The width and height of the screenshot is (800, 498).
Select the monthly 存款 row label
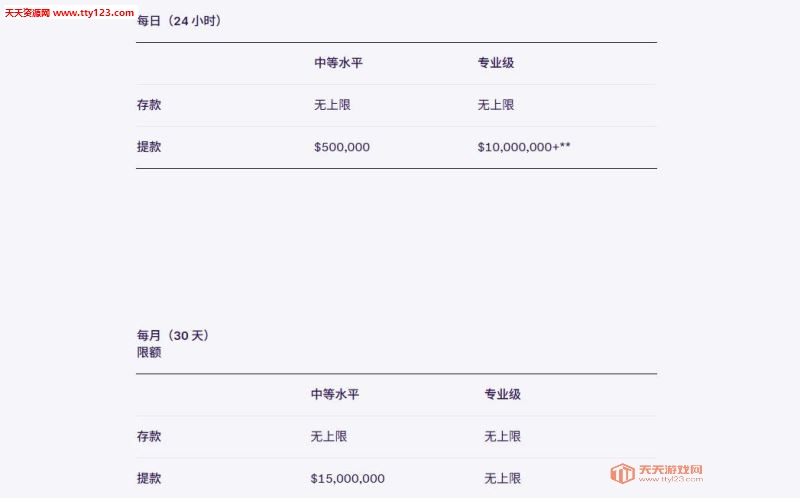click(149, 436)
